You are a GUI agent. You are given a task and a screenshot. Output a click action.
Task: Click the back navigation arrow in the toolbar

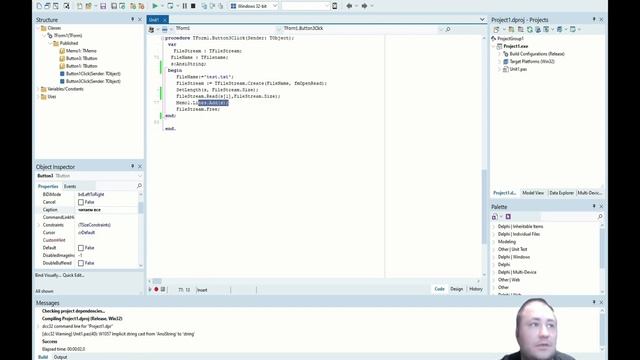coord(349,6)
